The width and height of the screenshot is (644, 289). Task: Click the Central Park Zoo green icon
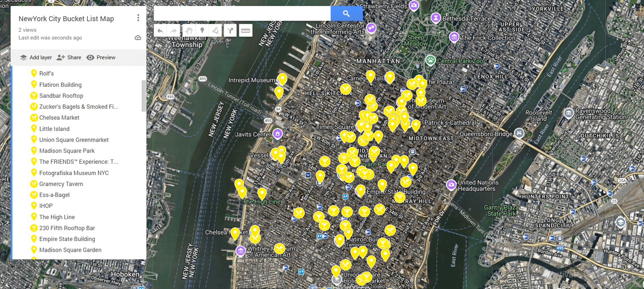[430, 60]
